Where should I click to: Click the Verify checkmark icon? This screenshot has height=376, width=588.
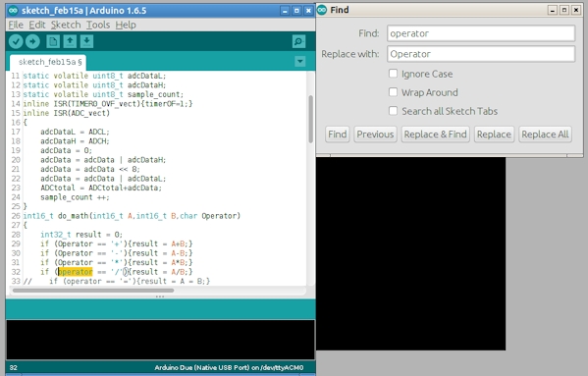16,41
